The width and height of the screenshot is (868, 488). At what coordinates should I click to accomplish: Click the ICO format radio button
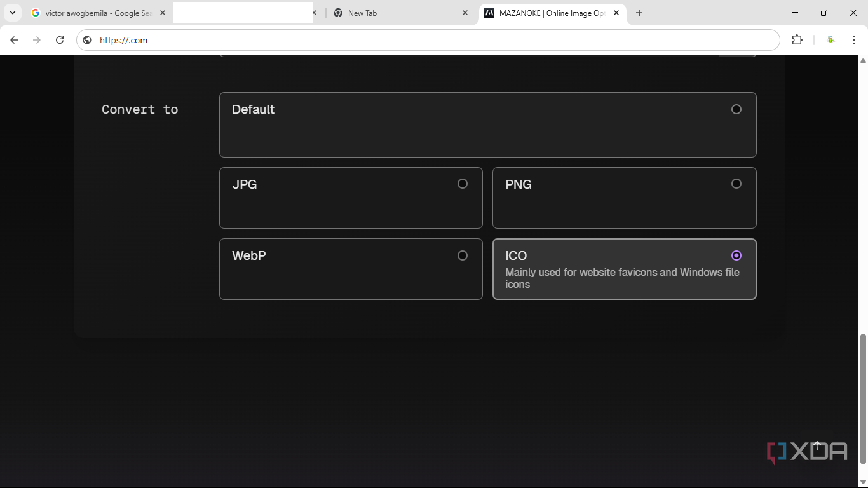coord(736,255)
